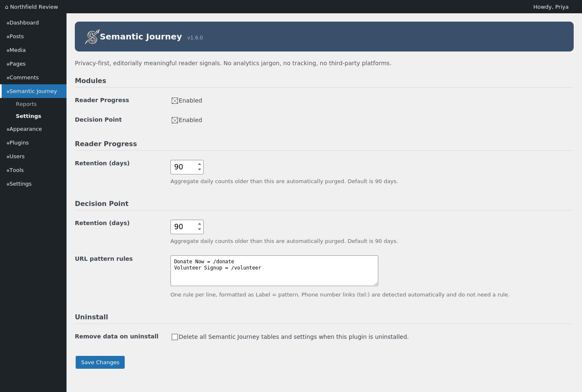The image size is (582, 392).
Task: Click the Semantic Journey snake logo
Action: point(92,37)
